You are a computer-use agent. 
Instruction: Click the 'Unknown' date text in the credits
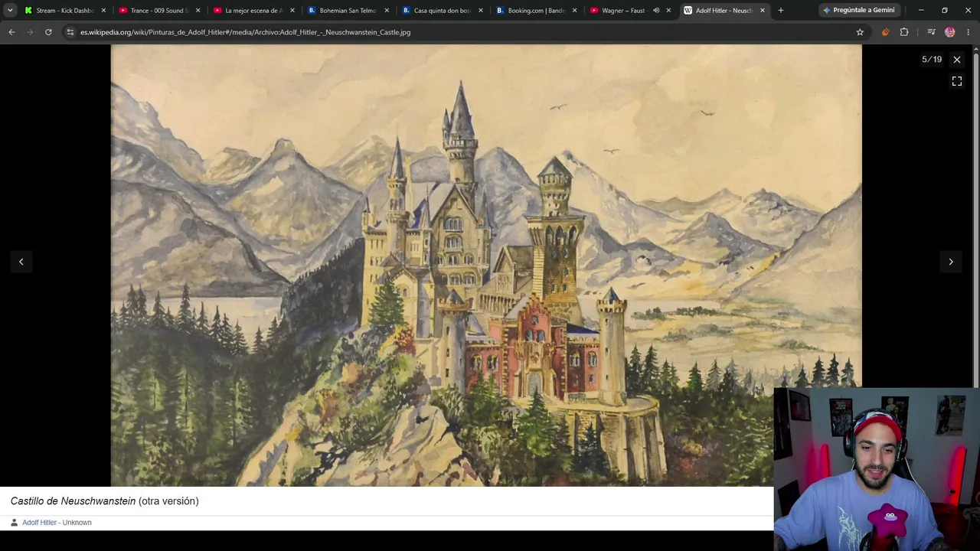coord(77,523)
